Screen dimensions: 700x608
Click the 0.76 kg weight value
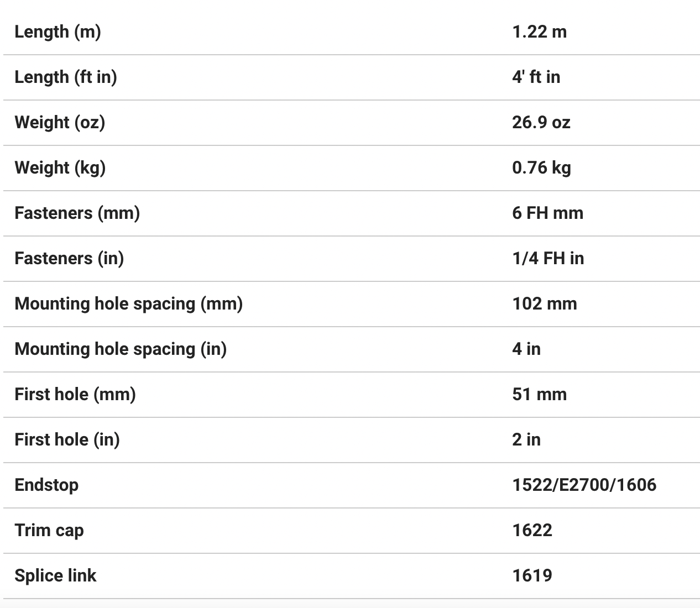[541, 168]
